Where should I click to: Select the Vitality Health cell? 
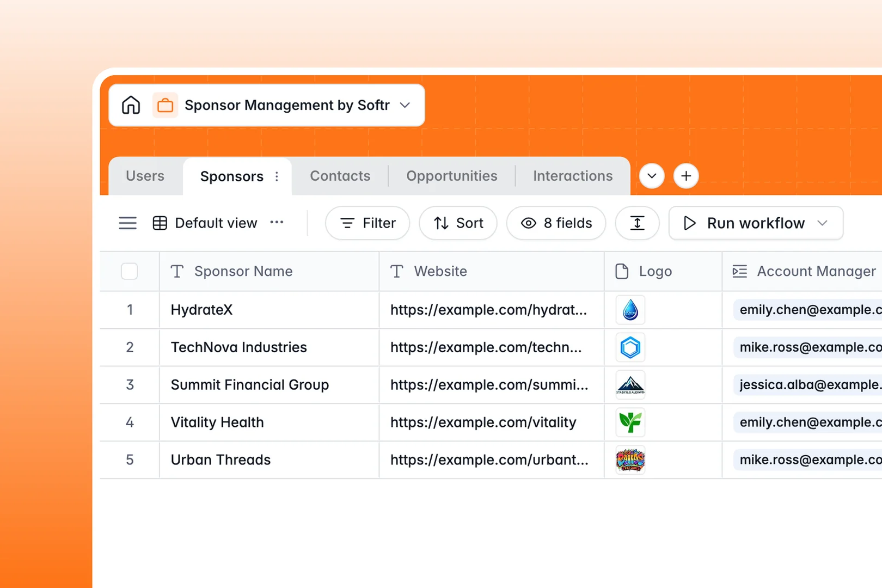pyautogui.click(x=269, y=422)
